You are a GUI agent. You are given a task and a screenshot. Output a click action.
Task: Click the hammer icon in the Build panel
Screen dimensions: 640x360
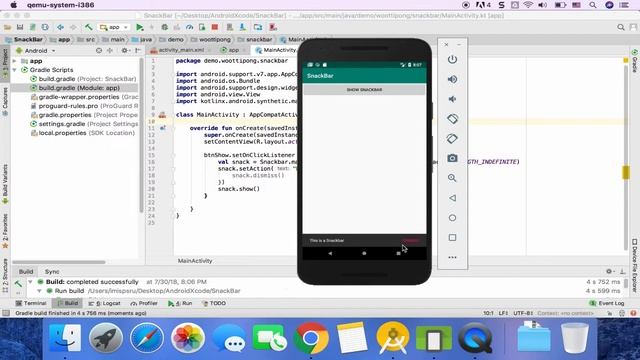click(x=18, y=283)
